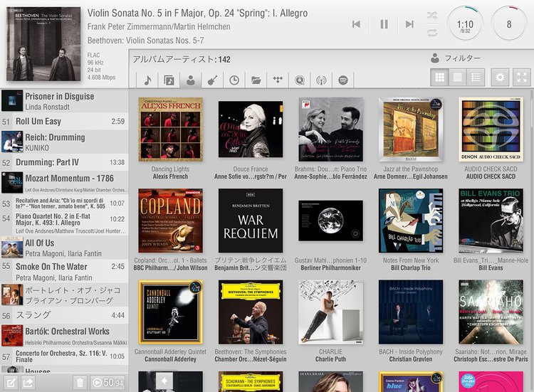The image size is (534, 392).
Task: Pause the current track
Action: [384, 24]
